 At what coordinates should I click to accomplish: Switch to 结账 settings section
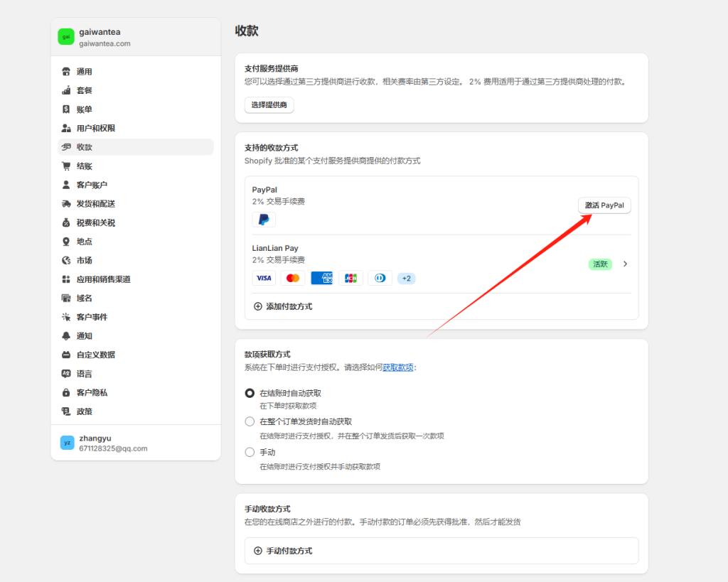coord(68,166)
